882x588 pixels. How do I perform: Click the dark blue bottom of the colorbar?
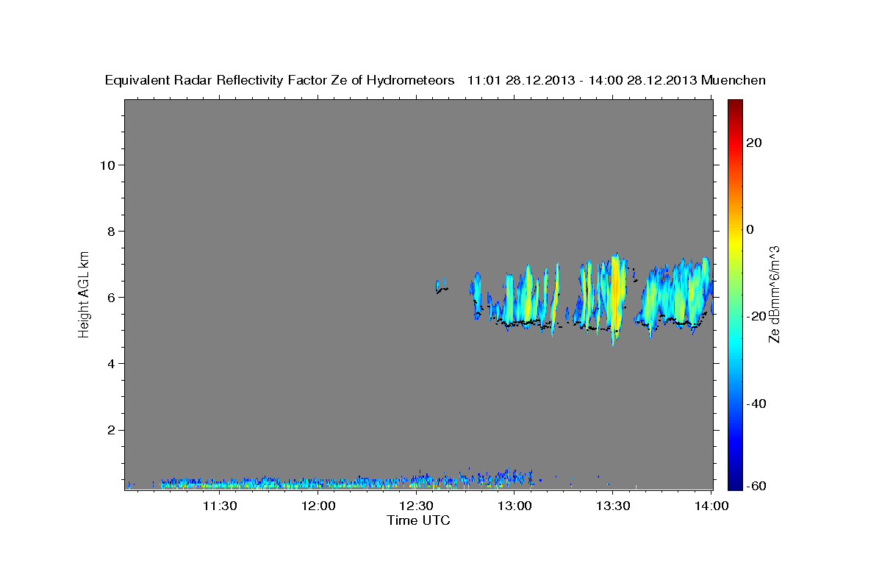point(734,483)
